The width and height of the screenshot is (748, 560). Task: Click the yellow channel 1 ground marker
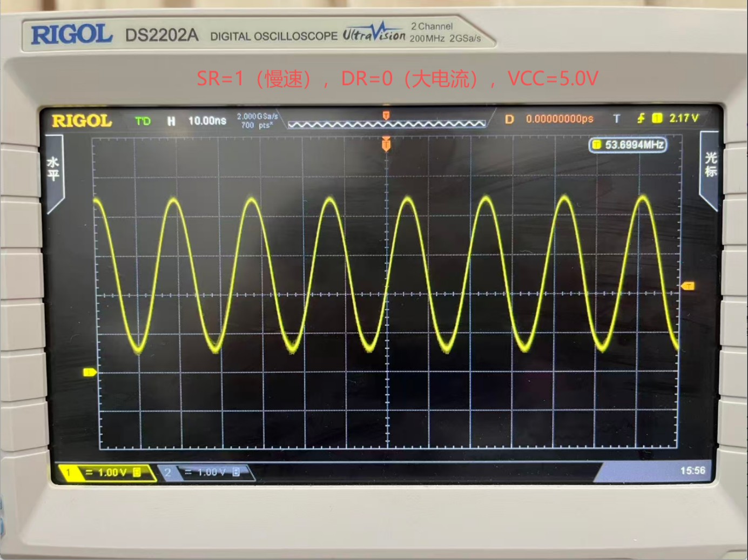[90, 372]
